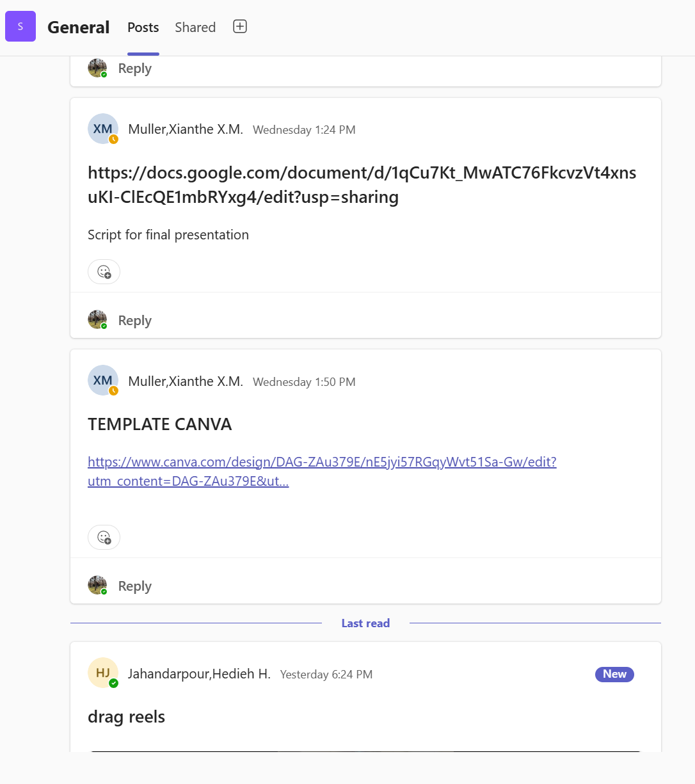Click the plus icon to add a tab
This screenshot has width=695, height=784.
(x=239, y=26)
